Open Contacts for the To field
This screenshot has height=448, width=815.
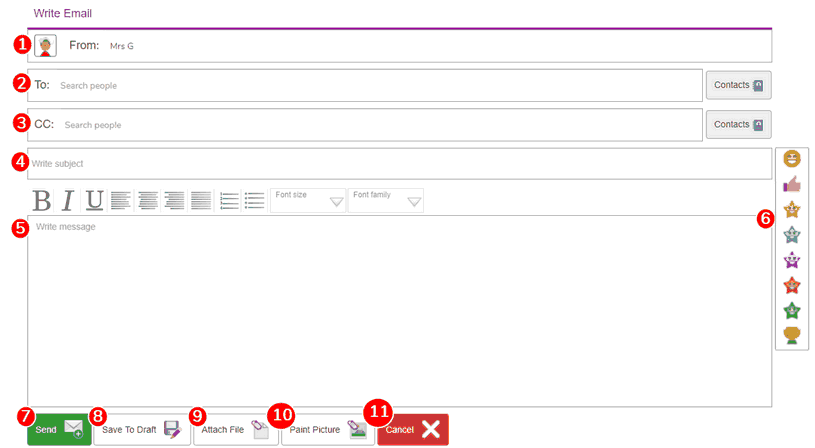738,85
